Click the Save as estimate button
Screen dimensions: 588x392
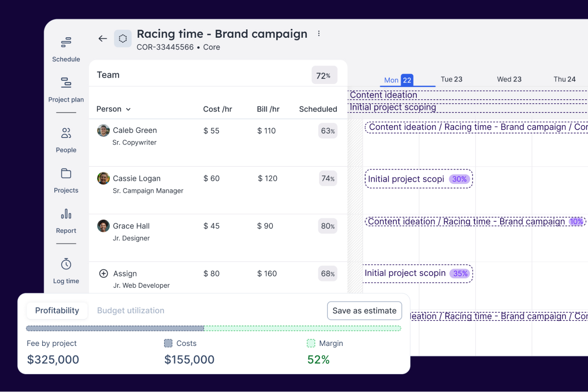click(364, 311)
